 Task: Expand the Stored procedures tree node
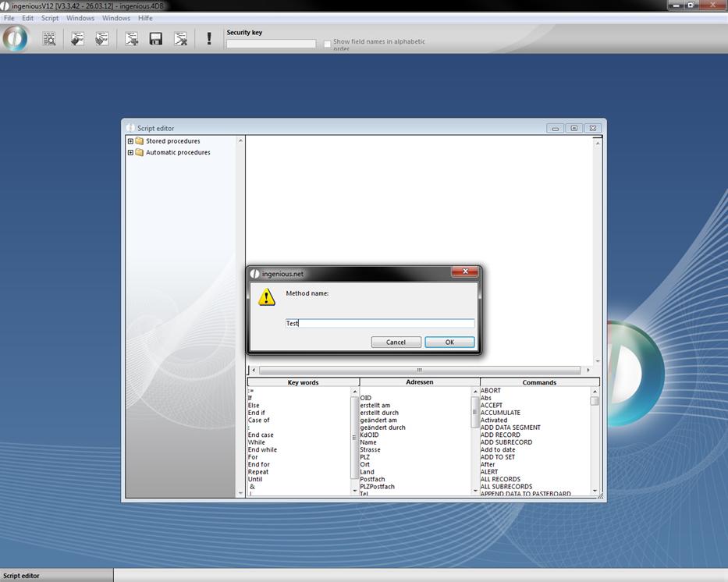click(130, 141)
